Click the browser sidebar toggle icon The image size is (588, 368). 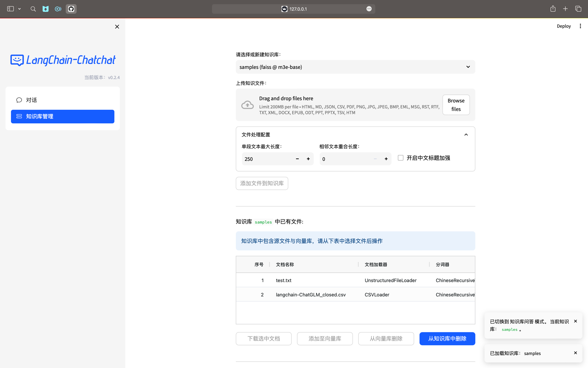point(11,9)
